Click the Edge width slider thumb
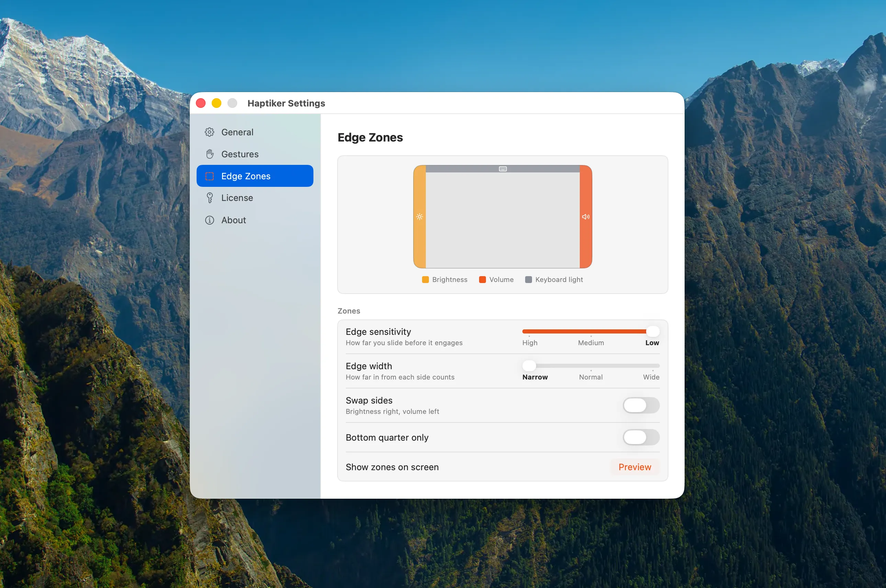This screenshot has width=886, height=588. pyautogui.click(x=529, y=366)
